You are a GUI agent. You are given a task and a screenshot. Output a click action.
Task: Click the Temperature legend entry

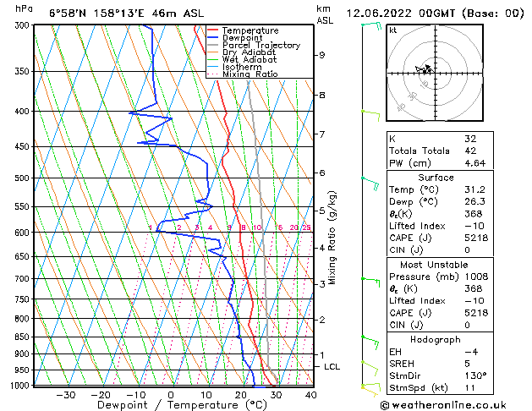[250, 30]
